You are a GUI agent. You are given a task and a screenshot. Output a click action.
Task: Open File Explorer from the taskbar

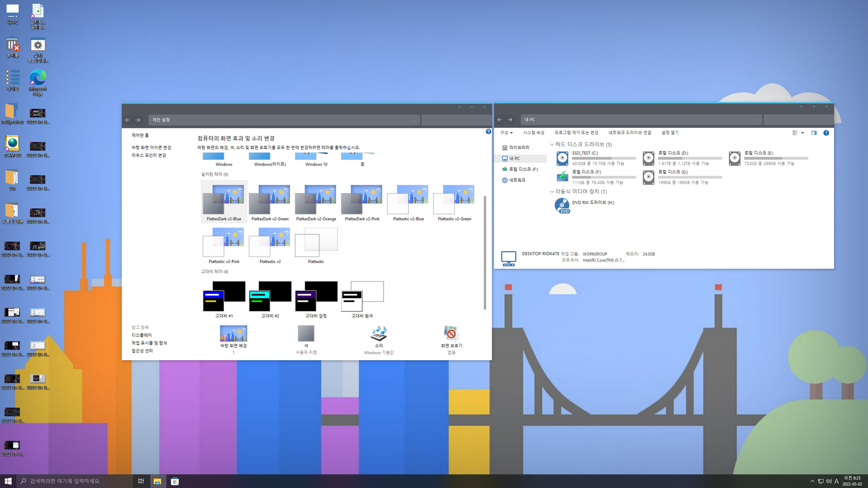click(157, 481)
